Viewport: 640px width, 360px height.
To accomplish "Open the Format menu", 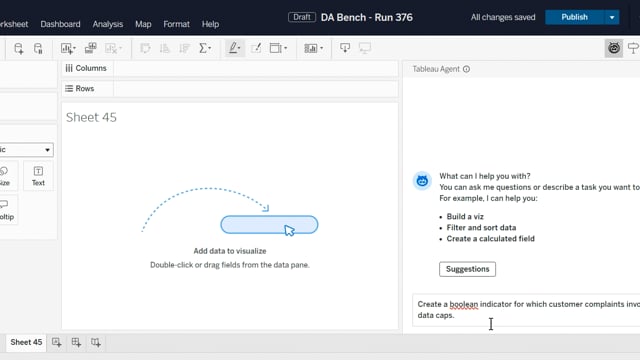I will 176,24.
